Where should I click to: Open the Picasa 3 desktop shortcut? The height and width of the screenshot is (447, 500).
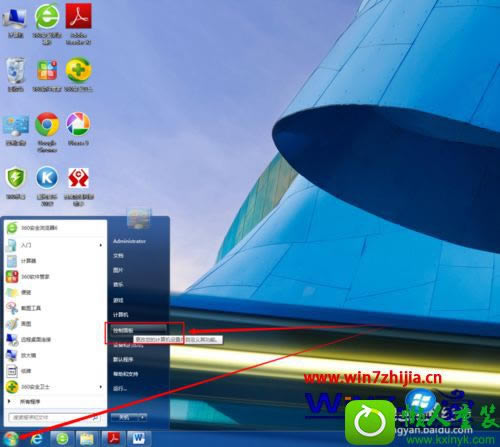(x=78, y=129)
